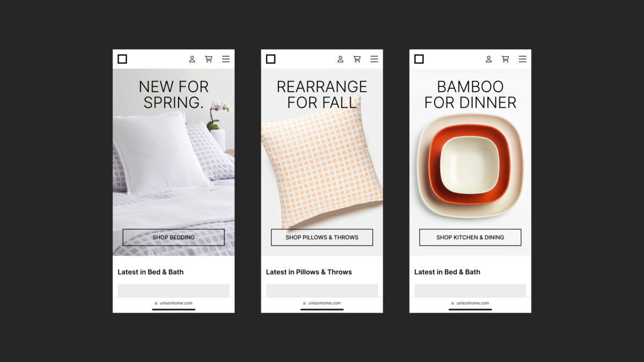
Task: Click the lock icon in the Bamboo for Dinner address bar
Action: (452, 303)
